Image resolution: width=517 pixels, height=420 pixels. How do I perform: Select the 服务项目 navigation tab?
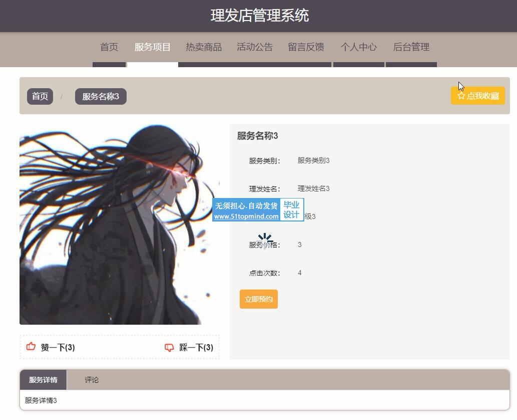click(152, 47)
